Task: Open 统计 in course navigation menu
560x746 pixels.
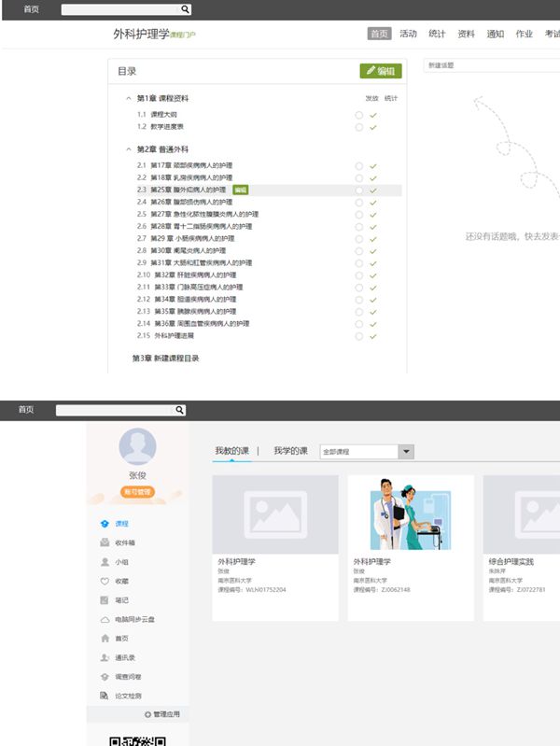Action: (437, 34)
